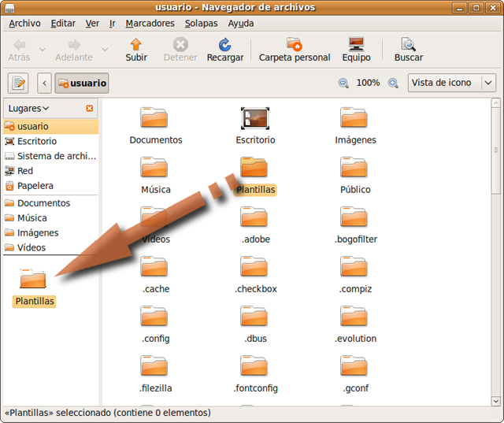Open the Buscar search tool
The image size is (504, 423).
point(408,45)
